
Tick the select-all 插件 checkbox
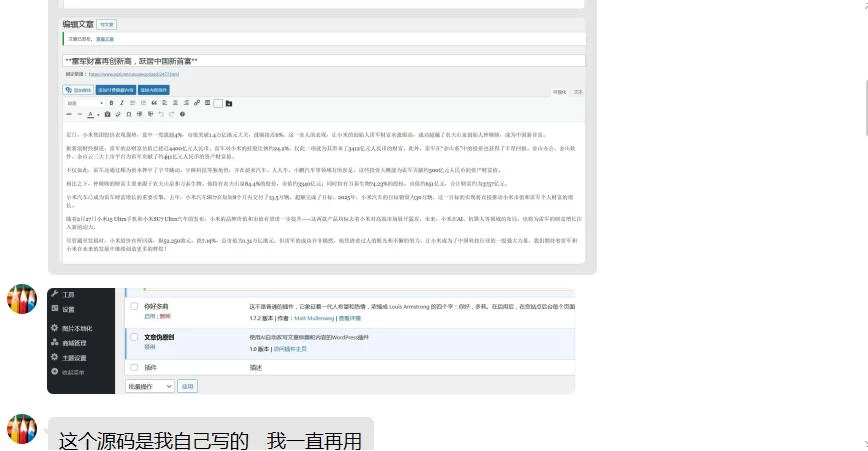click(x=134, y=367)
